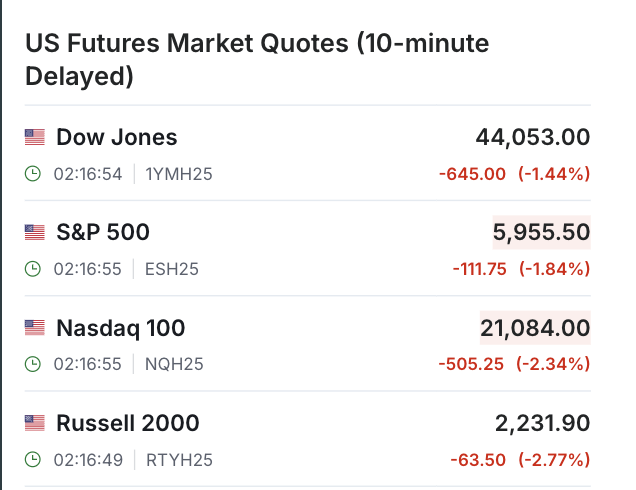Screen dimensions: 636x490
Task: Click the US flag icon beside S&P 500
Action: pyautogui.click(x=35, y=233)
